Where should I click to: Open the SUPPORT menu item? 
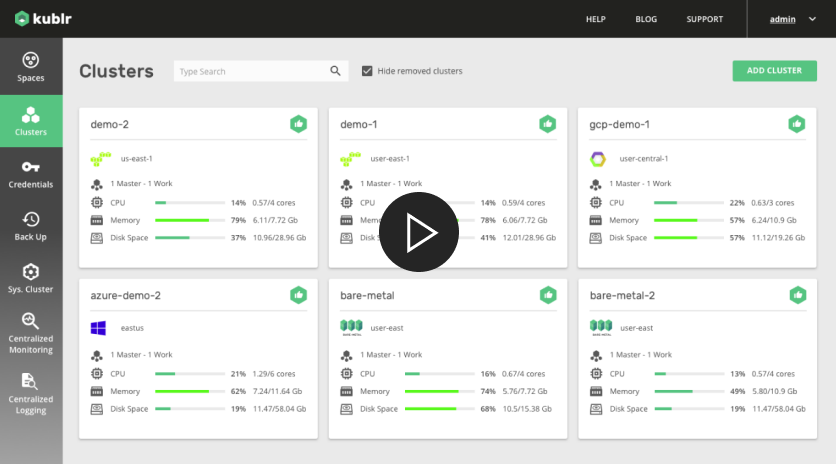(x=704, y=19)
